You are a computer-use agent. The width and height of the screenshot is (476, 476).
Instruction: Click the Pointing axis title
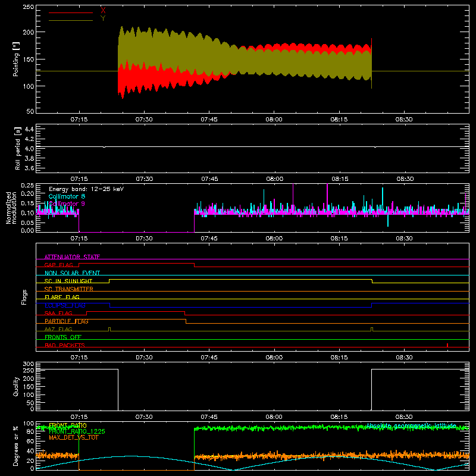[x=16, y=59]
